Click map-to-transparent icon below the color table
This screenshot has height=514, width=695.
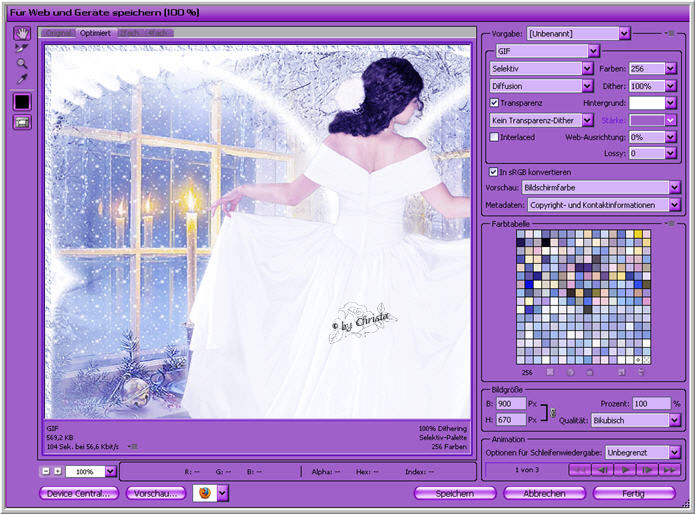[x=550, y=372]
